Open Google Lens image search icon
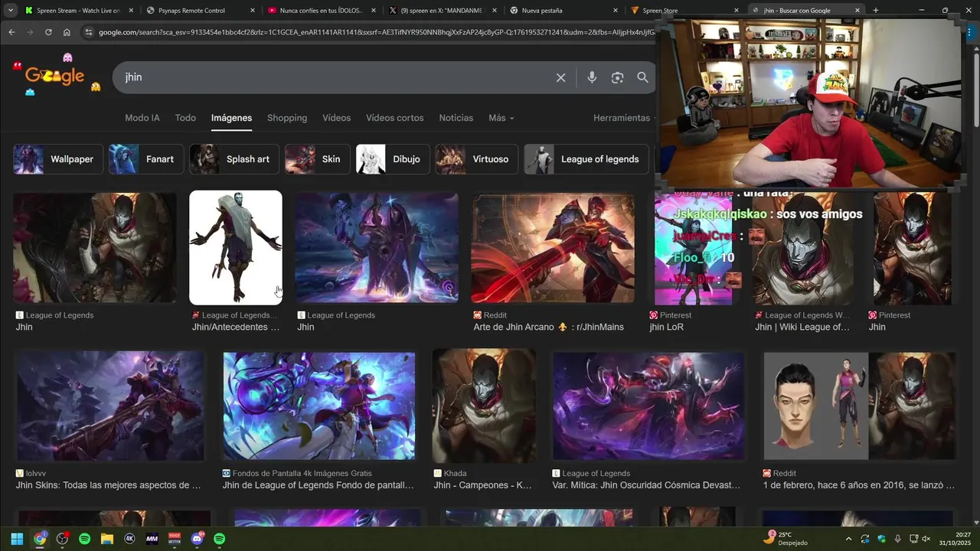The image size is (980, 551). pyautogui.click(x=617, y=77)
